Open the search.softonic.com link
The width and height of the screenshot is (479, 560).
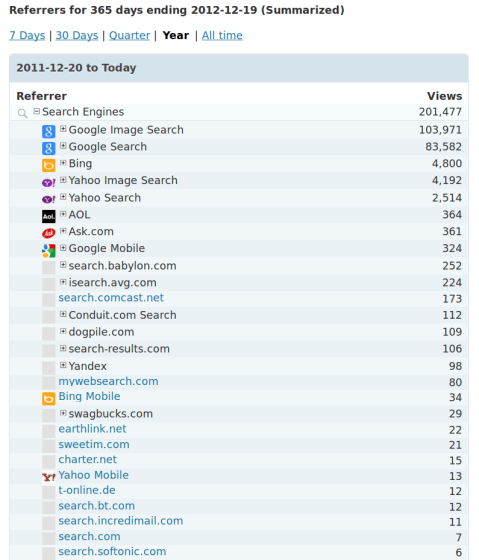[x=112, y=552]
